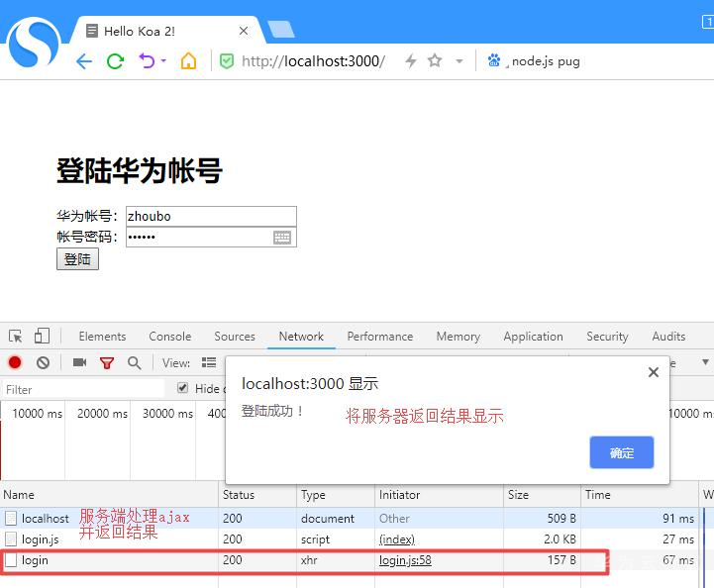Toggle the device toolbar icon
The width and height of the screenshot is (714, 588).
[42, 337]
